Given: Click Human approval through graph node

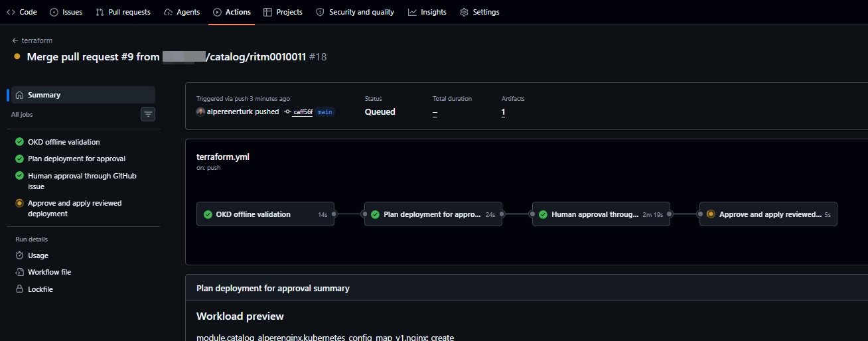Looking at the screenshot, I should [601, 214].
